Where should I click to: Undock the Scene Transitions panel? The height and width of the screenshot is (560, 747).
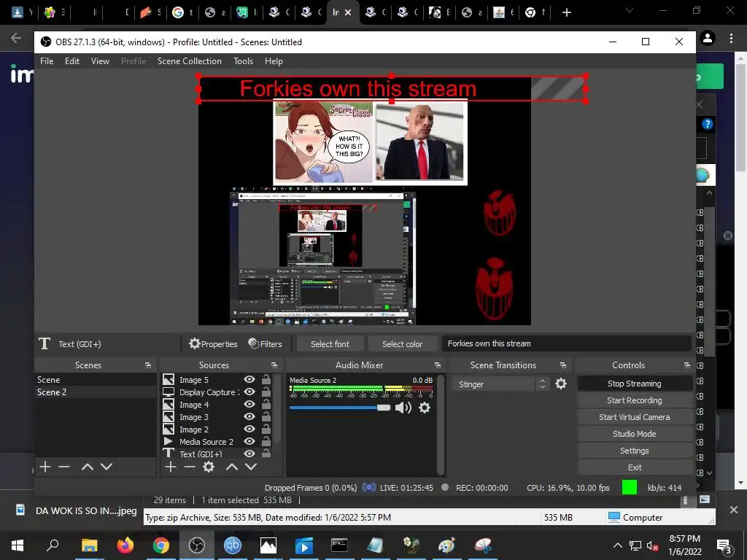coord(563,365)
